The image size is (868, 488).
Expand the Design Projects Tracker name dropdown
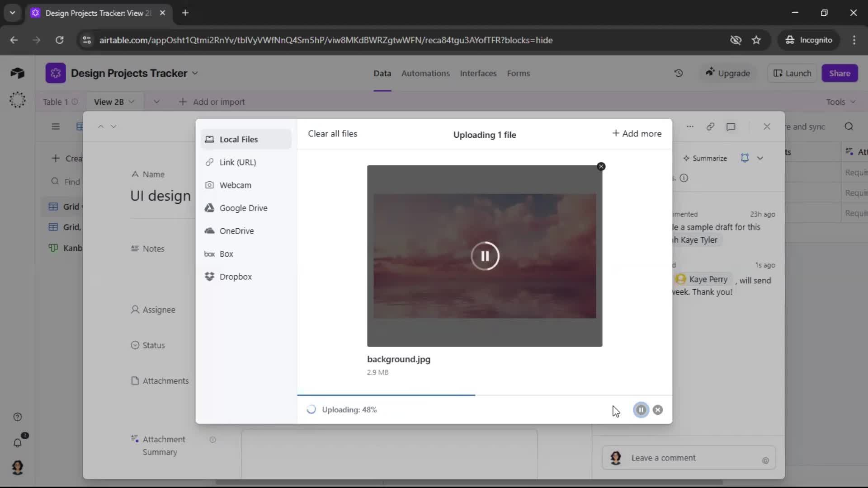coord(195,73)
